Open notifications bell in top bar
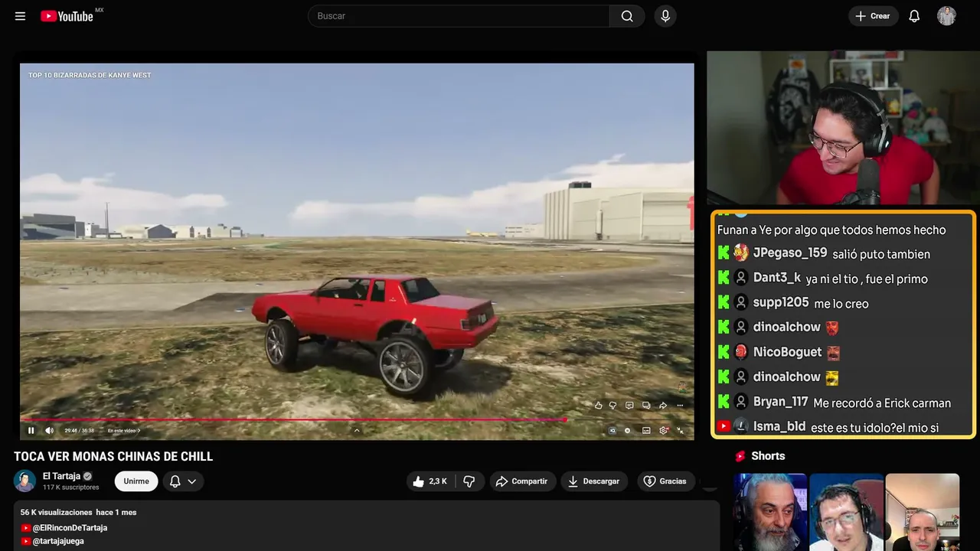The image size is (980, 551). click(914, 16)
